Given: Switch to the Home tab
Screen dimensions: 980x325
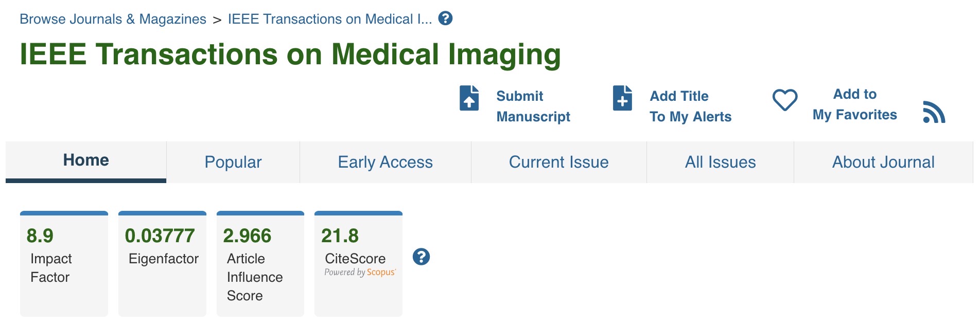Looking at the screenshot, I should point(86,160).
